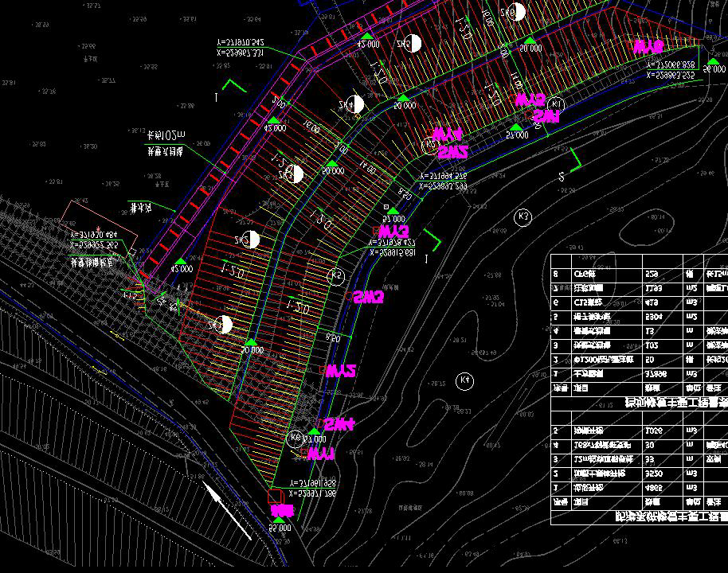Image resolution: width=728 pixels, height=573 pixels.
Task: Pick the green elevation triangle below red square
Action: pos(280,520)
